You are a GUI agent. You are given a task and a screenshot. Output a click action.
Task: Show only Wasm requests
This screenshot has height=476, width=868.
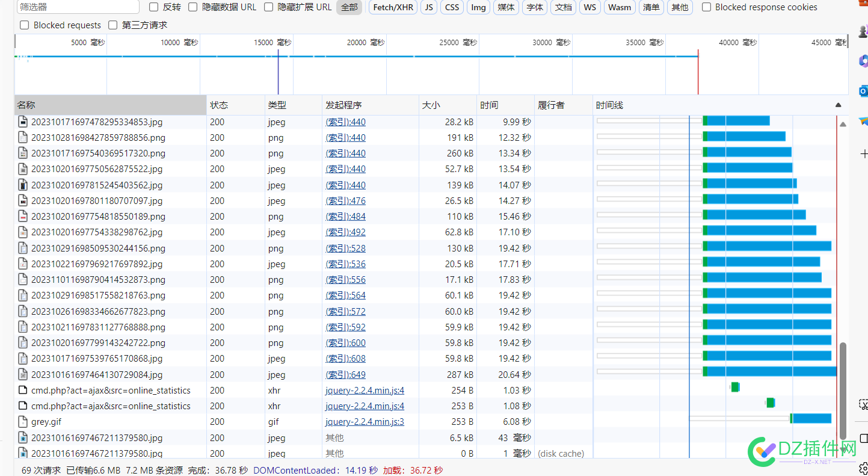coord(620,7)
